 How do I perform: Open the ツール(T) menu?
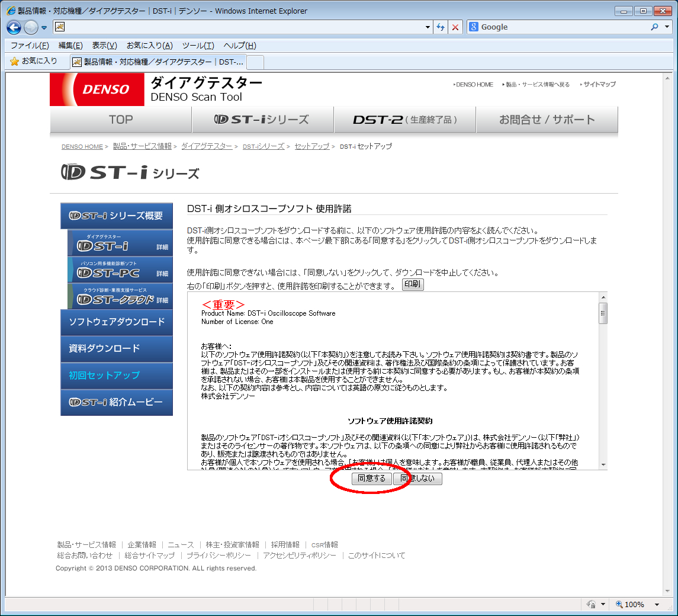(x=198, y=46)
